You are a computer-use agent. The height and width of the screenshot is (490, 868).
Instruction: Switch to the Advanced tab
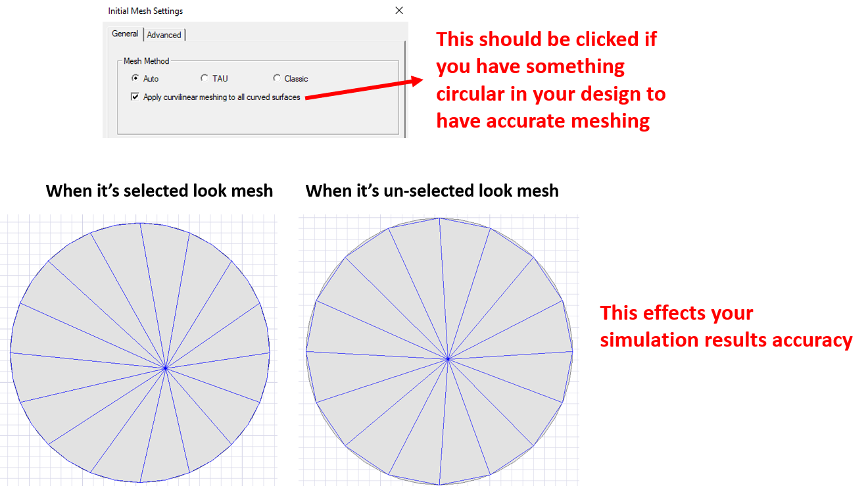(x=164, y=35)
